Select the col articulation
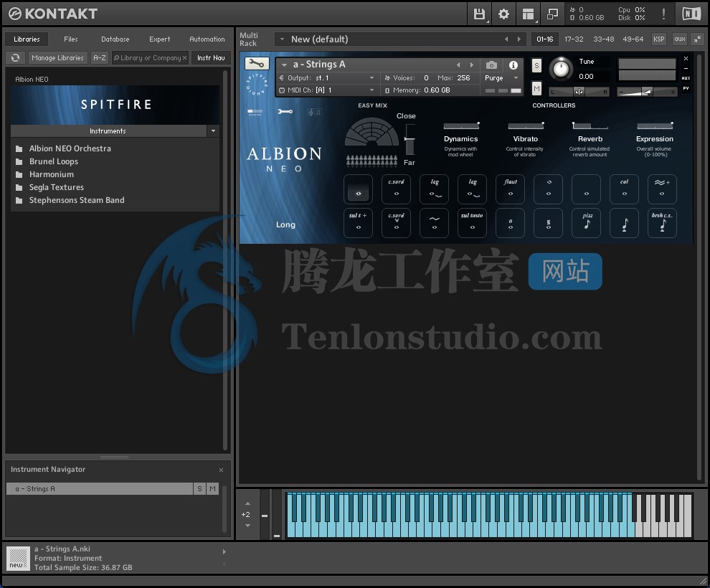Image resolution: width=710 pixels, height=588 pixels. 624,189
